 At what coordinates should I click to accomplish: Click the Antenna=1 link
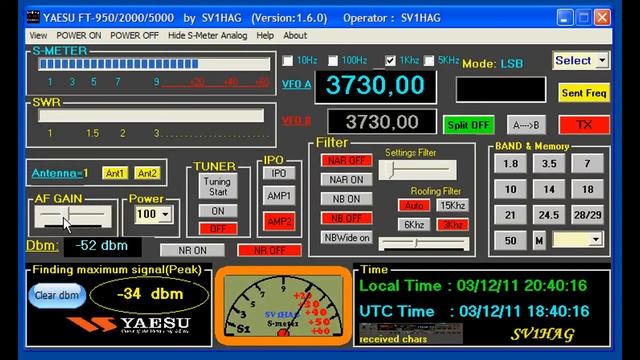(60, 173)
